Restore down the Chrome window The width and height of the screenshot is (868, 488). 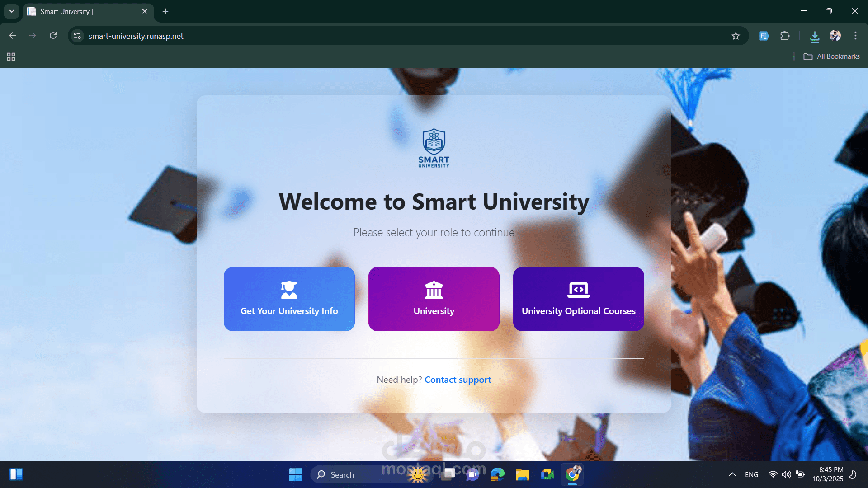tap(829, 11)
